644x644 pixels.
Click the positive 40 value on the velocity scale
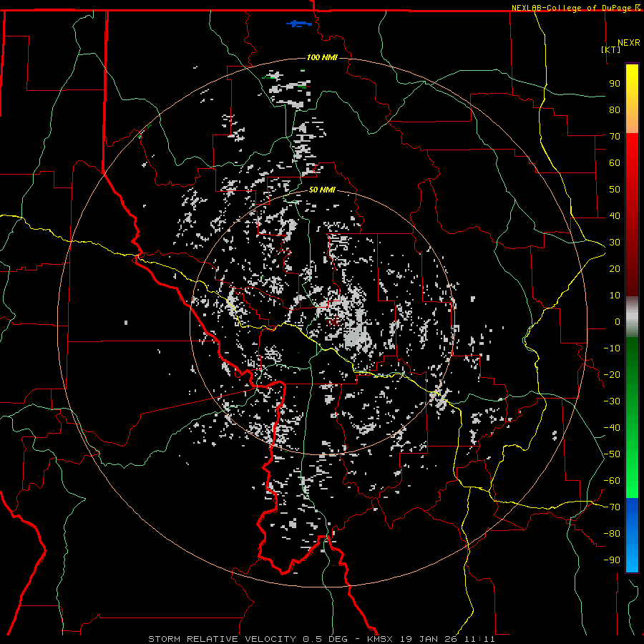(x=615, y=215)
